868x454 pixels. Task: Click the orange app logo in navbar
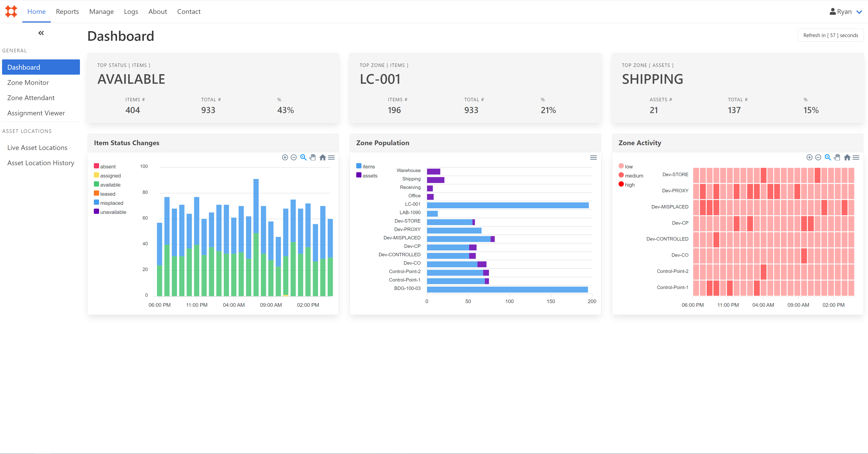pyautogui.click(x=11, y=11)
